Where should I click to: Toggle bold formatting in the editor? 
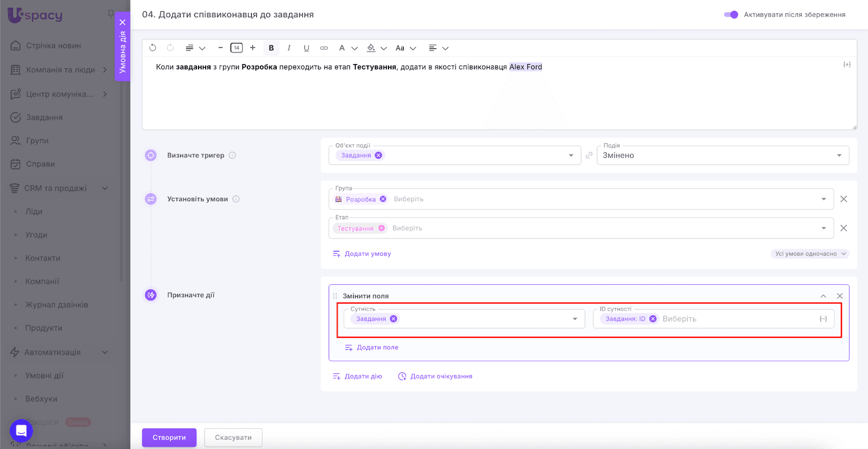271,48
